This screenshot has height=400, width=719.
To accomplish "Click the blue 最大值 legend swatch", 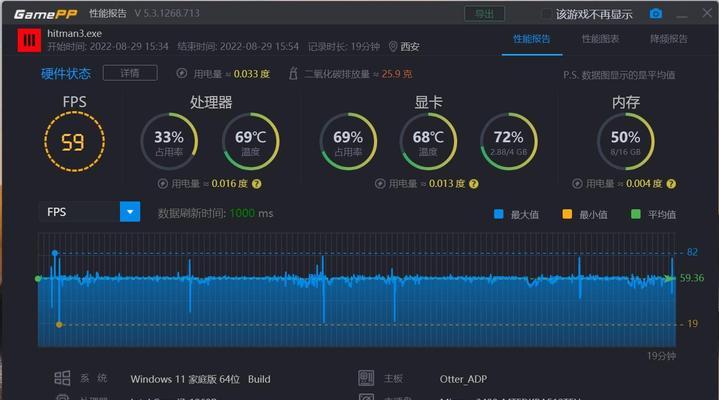I will [x=499, y=214].
